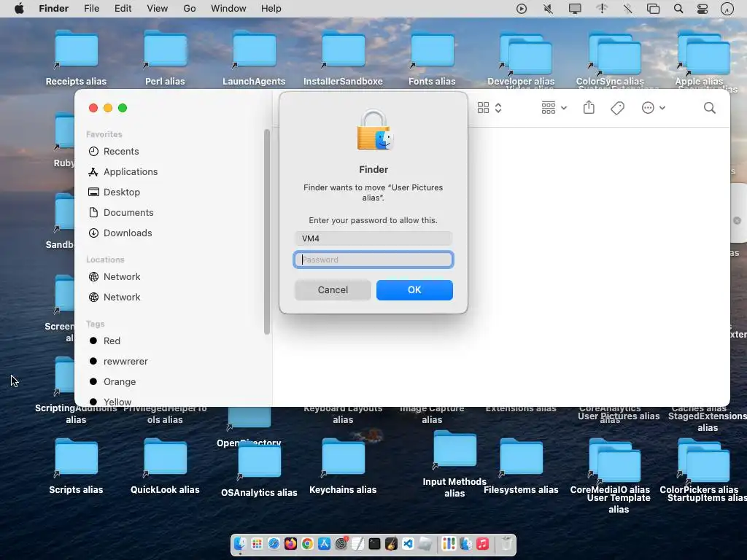
Task: Select Recents in the sidebar
Action: point(120,152)
